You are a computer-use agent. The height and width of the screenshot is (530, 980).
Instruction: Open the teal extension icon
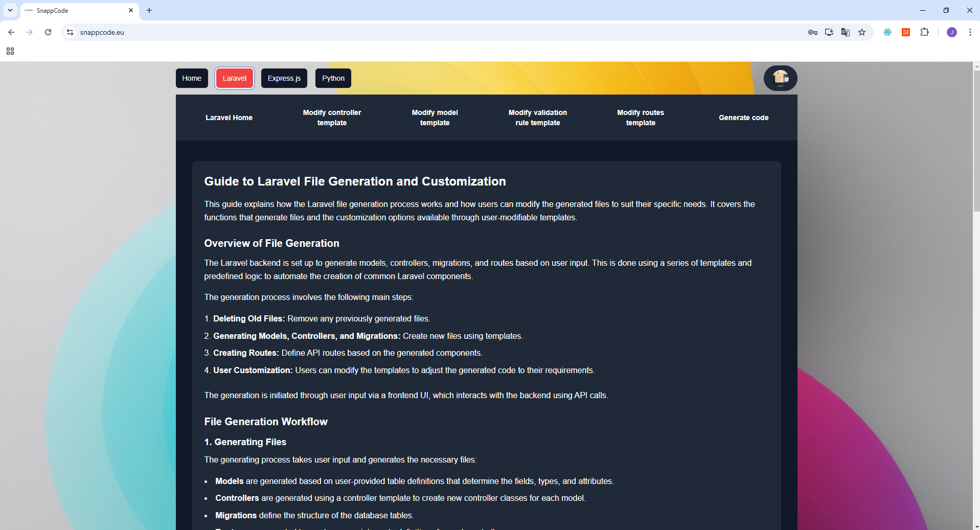887,32
